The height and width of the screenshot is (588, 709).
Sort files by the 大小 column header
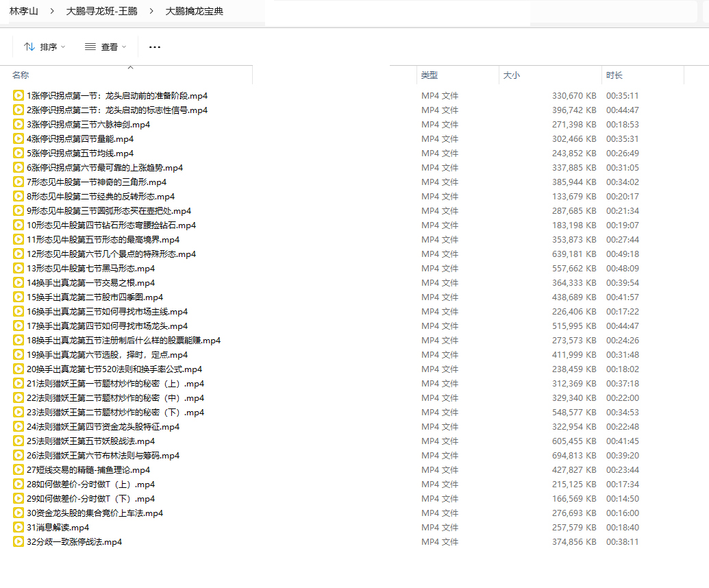pyautogui.click(x=512, y=75)
